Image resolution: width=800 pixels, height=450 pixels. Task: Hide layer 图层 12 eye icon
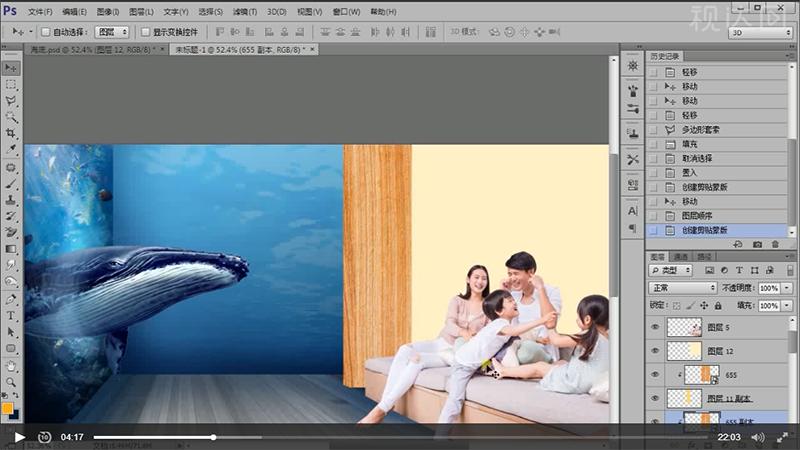pyautogui.click(x=655, y=351)
